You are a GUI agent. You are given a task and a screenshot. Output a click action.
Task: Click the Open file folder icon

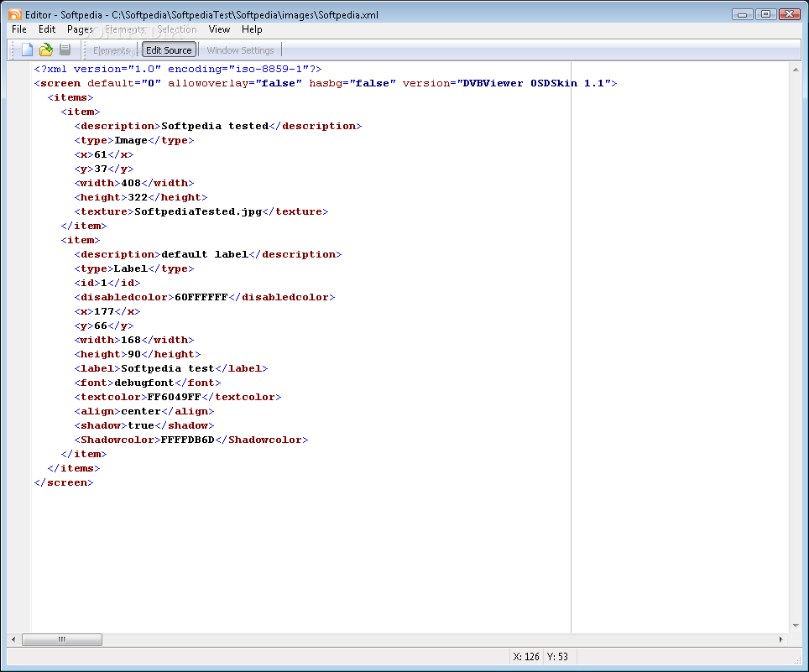46,50
